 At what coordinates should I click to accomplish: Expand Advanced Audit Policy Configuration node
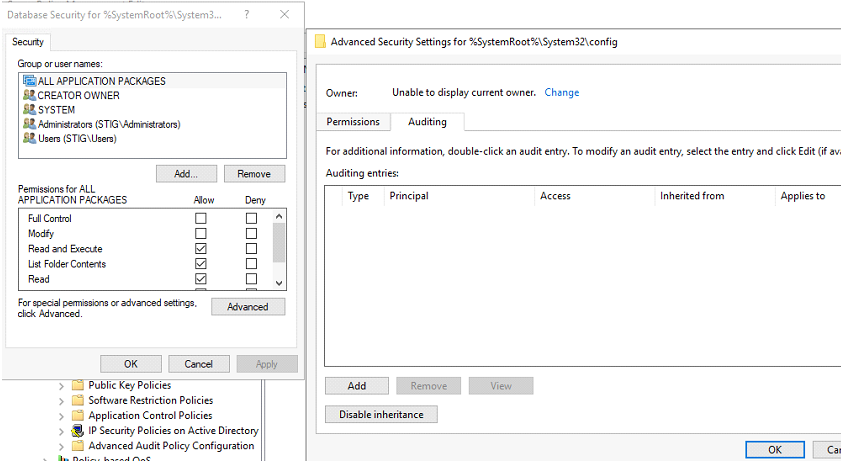tap(62, 446)
